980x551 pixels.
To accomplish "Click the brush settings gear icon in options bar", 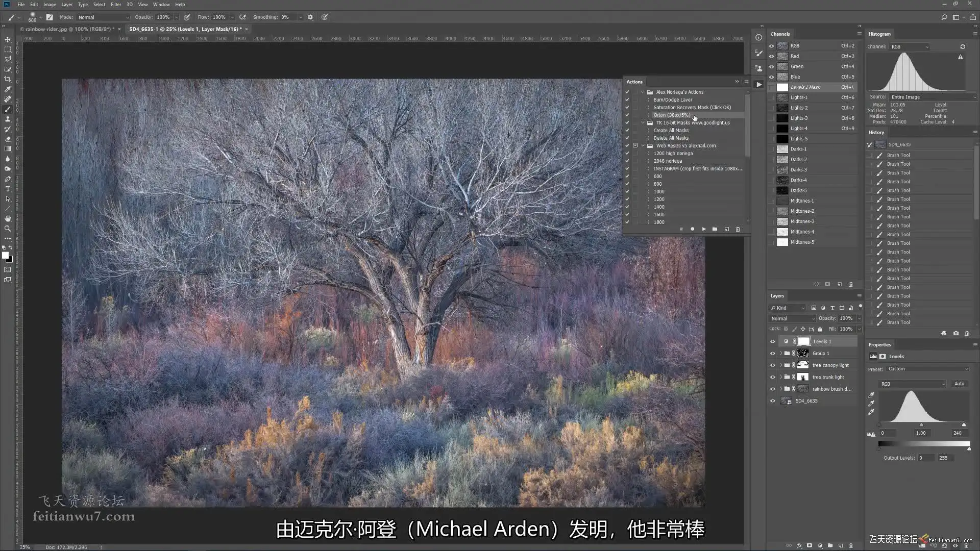I will pyautogui.click(x=310, y=17).
